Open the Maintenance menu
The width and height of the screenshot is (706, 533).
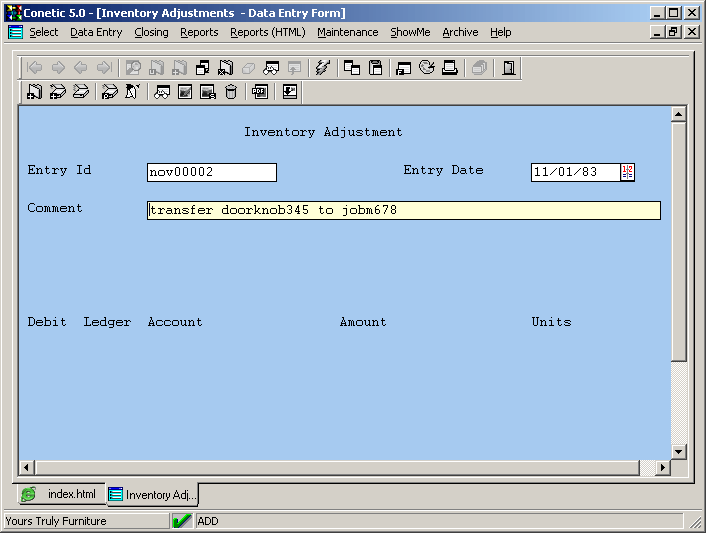(347, 32)
